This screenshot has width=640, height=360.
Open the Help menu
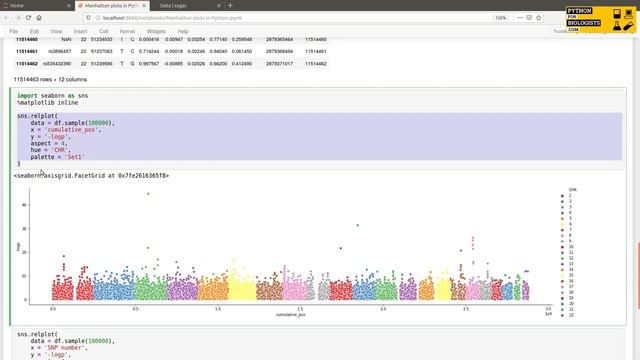point(183,31)
